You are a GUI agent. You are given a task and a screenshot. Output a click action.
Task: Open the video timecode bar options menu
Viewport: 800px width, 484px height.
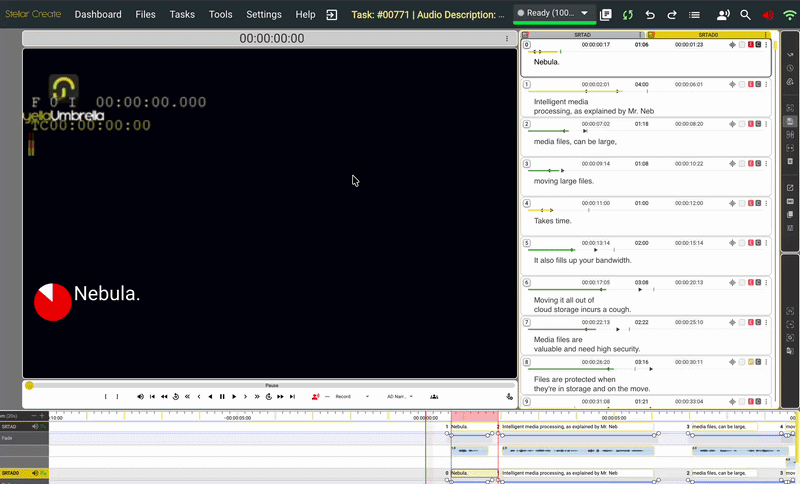point(507,39)
